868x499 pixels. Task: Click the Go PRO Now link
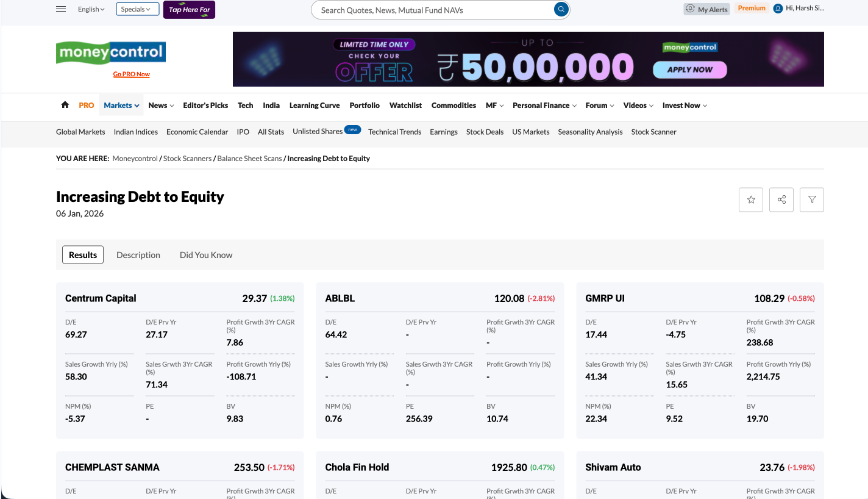tap(132, 74)
